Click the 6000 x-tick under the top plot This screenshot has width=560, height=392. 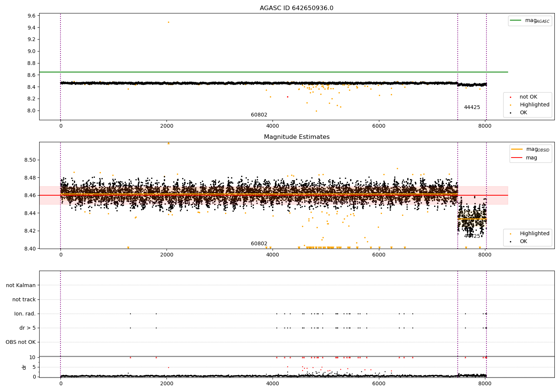click(379, 126)
